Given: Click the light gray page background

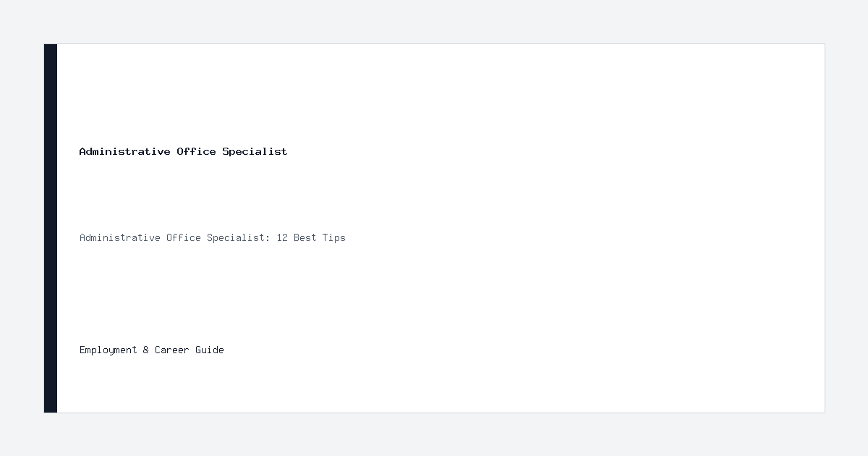Looking at the screenshot, I should coord(434,22).
